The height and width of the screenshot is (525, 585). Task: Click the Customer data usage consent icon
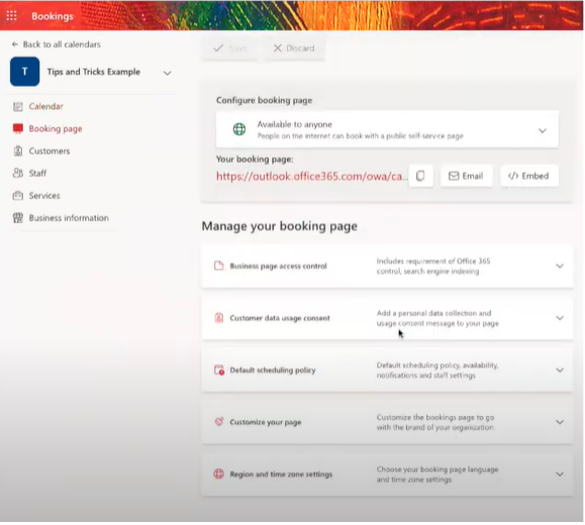pos(219,318)
